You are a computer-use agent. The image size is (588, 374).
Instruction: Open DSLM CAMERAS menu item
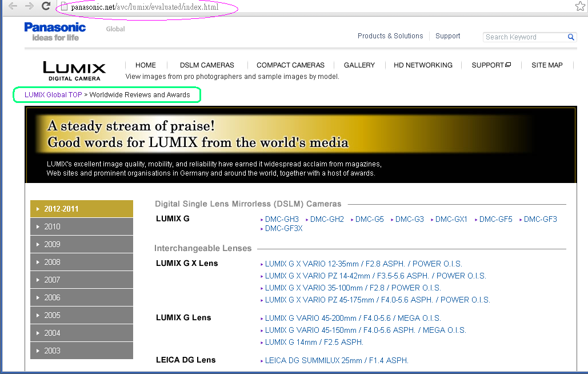[x=207, y=65]
